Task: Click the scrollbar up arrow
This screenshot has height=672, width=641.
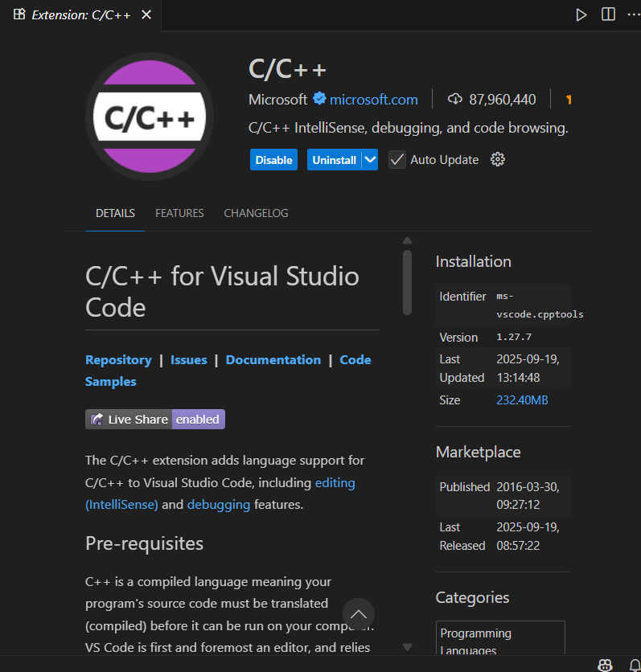Action: pyautogui.click(x=407, y=240)
